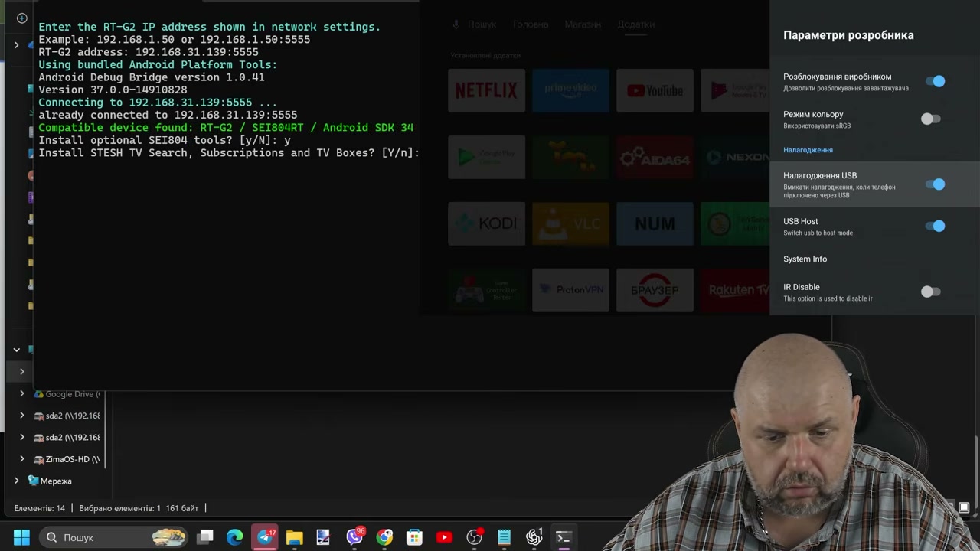Viewport: 980px width, 551px height.
Task: Open Telegram from the taskbar
Action: [x=265, y=537]
